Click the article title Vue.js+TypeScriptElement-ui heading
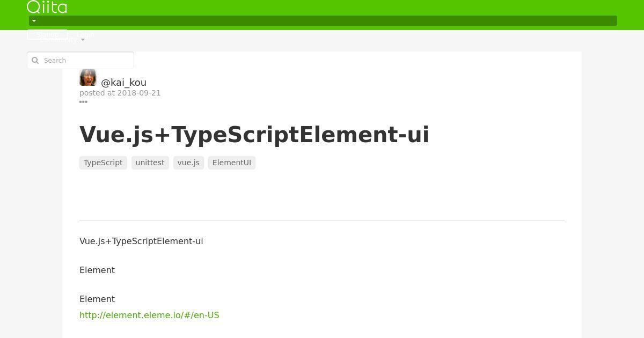Screen dimensions: 644x338 pyautogui.click(x=254, y=134)
